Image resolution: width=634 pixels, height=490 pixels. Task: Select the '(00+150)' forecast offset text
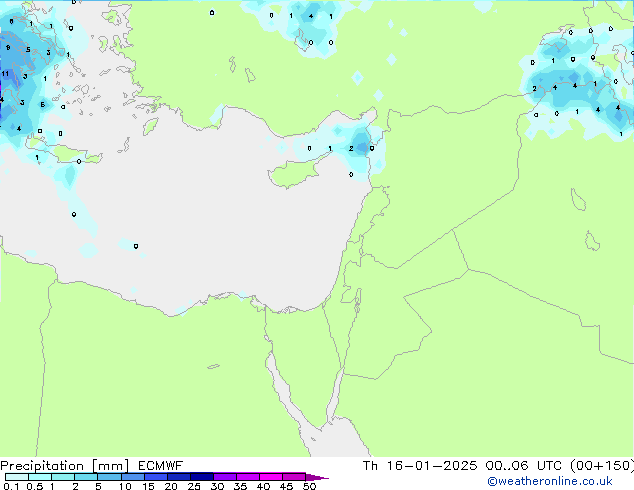tap(602, 466)
